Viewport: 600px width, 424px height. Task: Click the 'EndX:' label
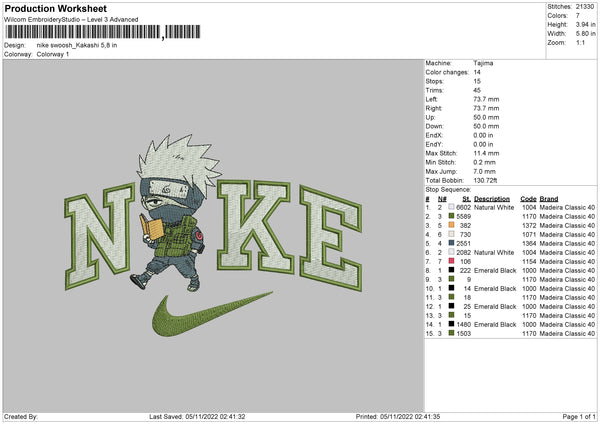[434, 135]
